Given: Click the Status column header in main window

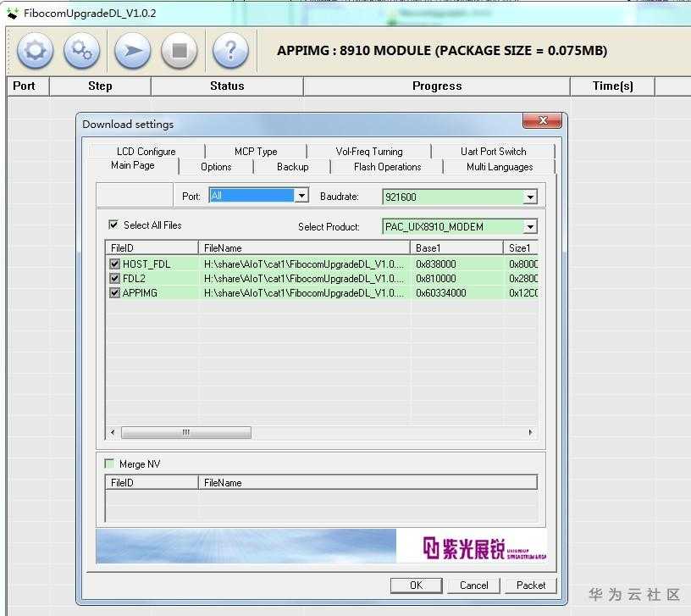Looking at the screenshot, I should point(227,86).
